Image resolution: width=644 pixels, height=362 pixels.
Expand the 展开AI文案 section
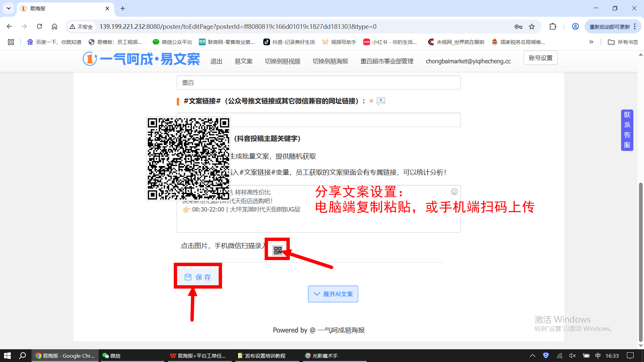pos(333,294)
